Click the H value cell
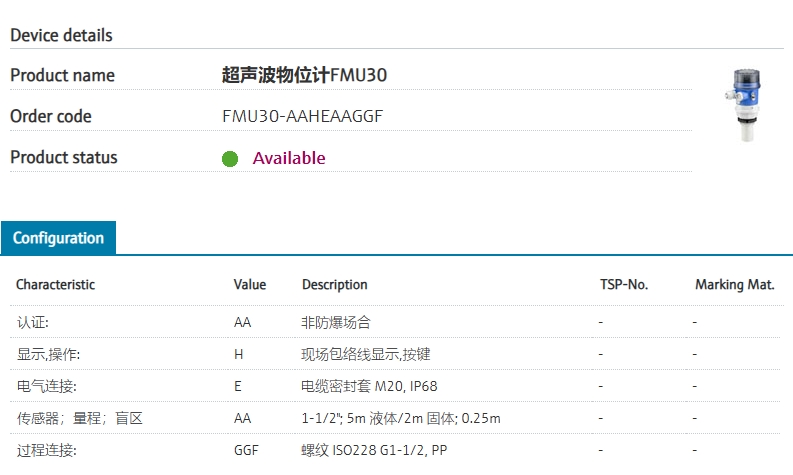The height and width of the screenshot is (475, 793). (239, 354)
